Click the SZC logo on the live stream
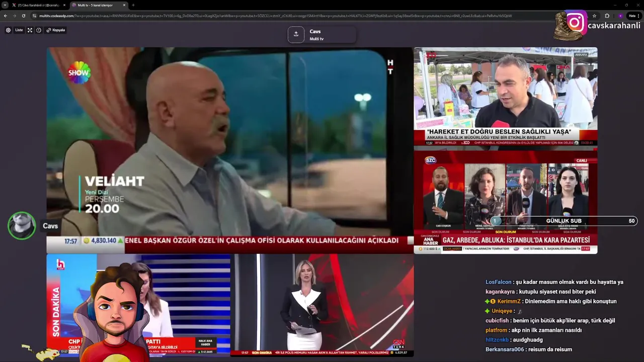Screen dimensions: 644x362 (x=431, y=160)
